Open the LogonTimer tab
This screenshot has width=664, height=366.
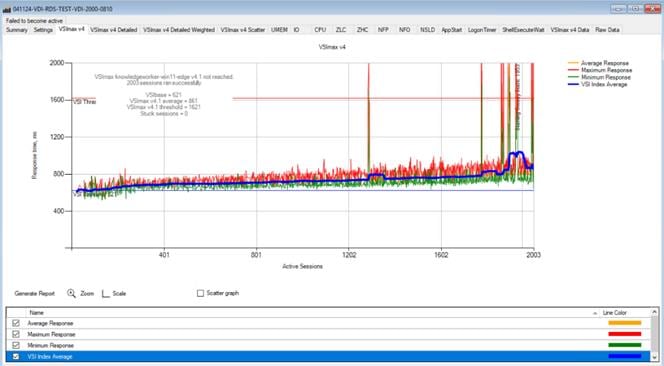coord(482,30)
